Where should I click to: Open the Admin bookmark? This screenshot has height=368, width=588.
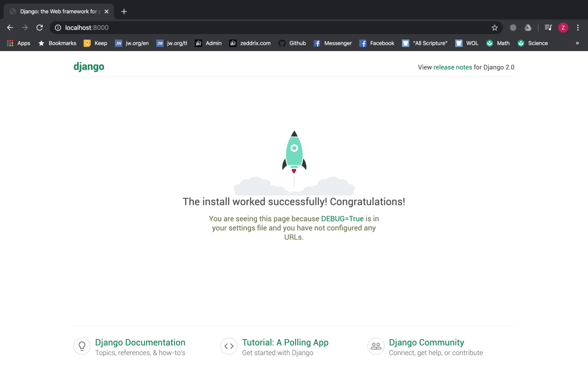(208, 43)
